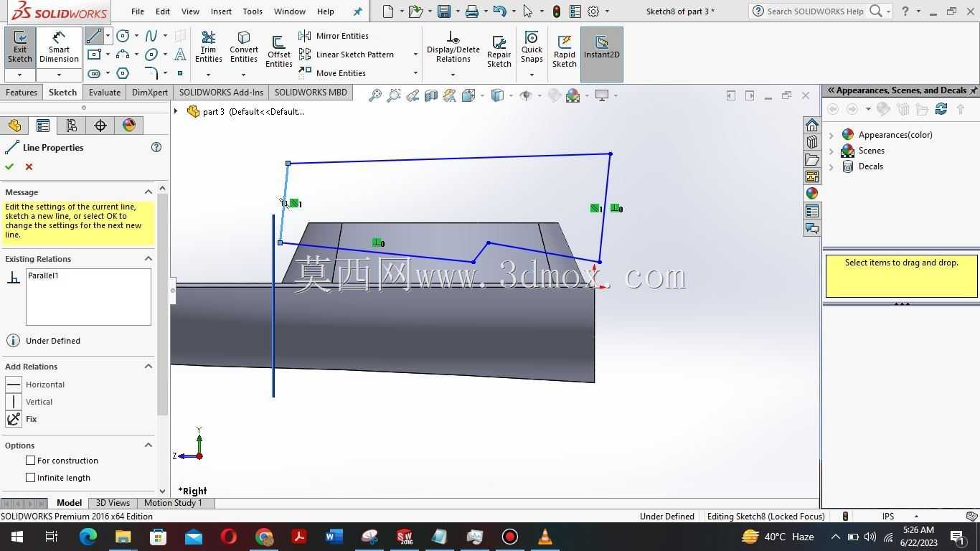Open the Tools menu

(x=253, y=11)
